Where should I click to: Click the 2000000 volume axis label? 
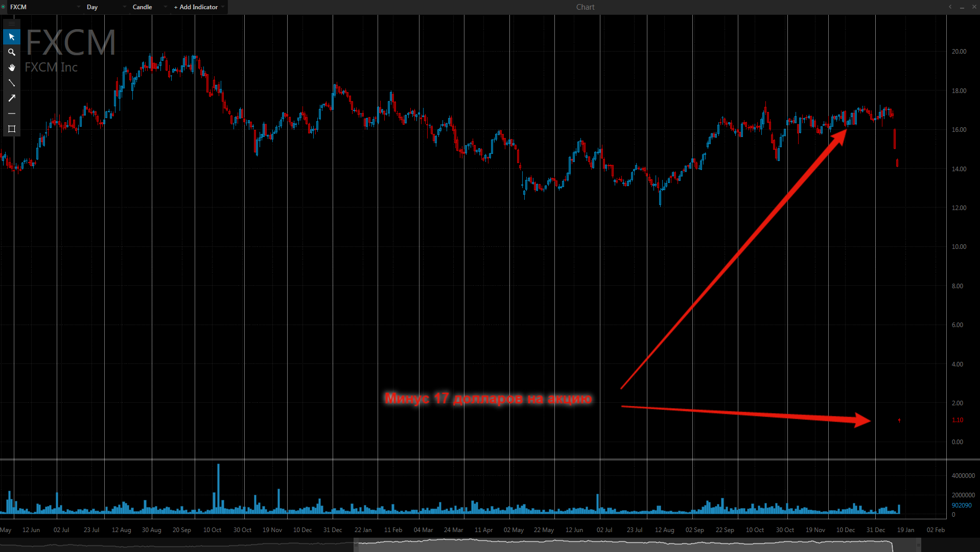[963, 495]
